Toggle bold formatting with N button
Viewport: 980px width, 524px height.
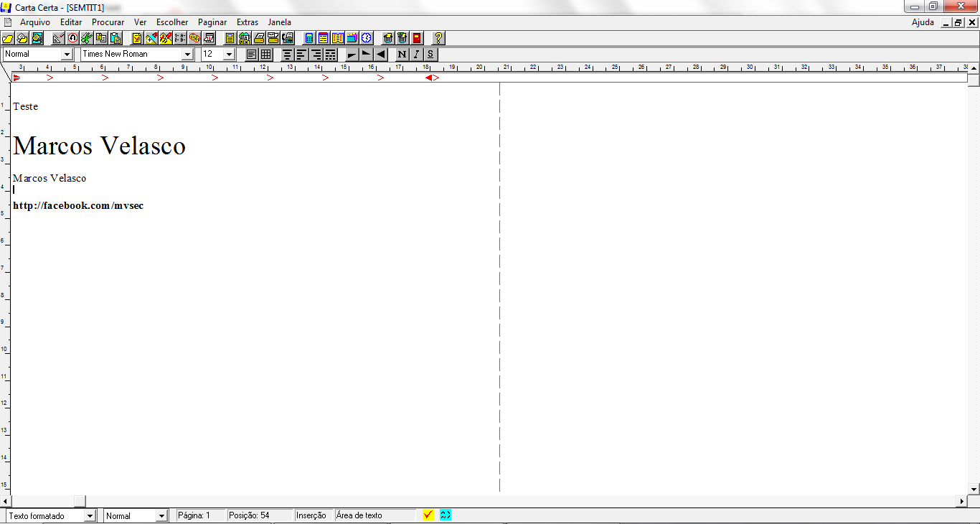[402, 55]
